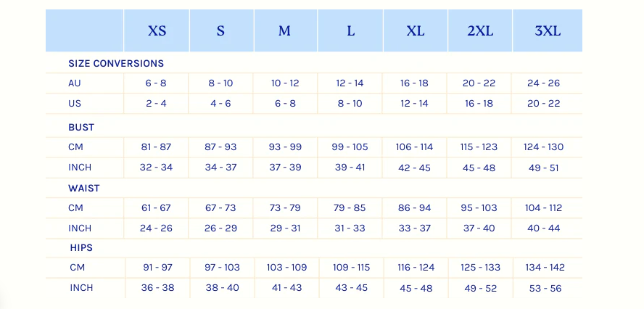This screenshot has height=309, width=644.
Task: Click bust 42 - 45 inch cell
Action: pos(414,168)
